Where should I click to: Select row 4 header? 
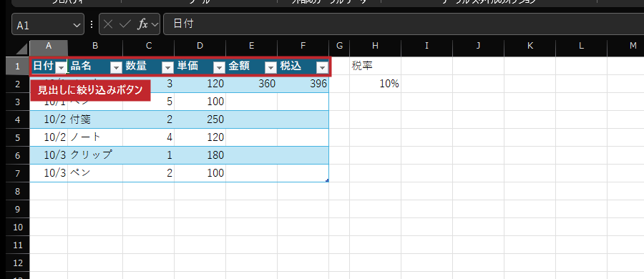point(17,119)
